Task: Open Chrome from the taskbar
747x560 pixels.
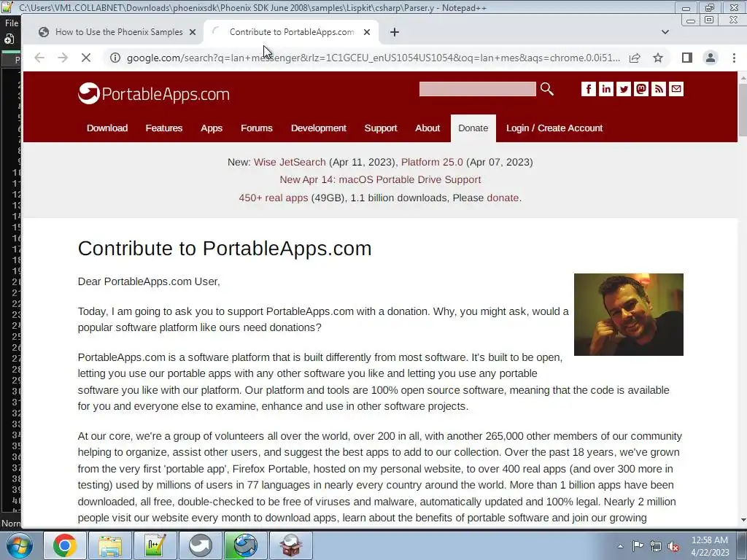Action: 64,545
